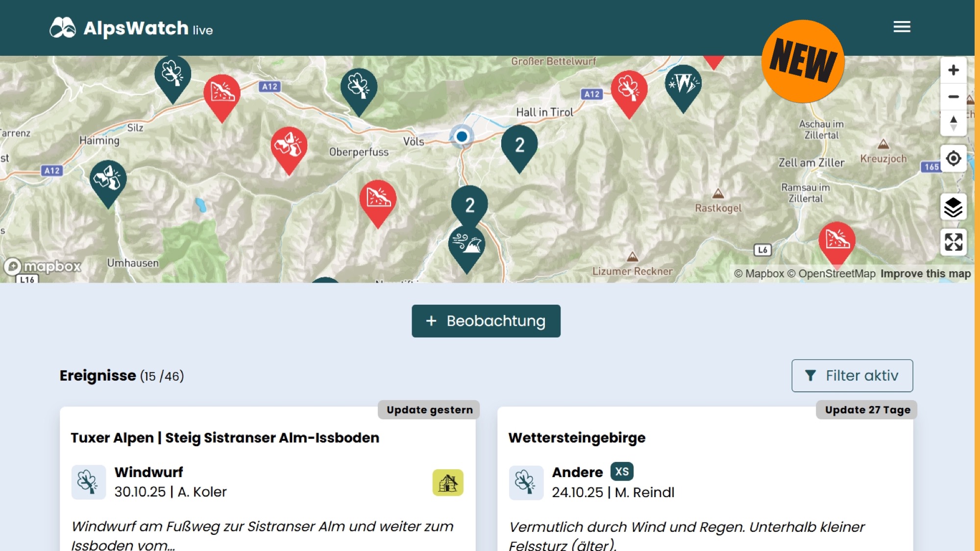The image size is (980, 551).
Task: Click the orange NEW badge
Action: pyautogui.click(x=803, y=61)
